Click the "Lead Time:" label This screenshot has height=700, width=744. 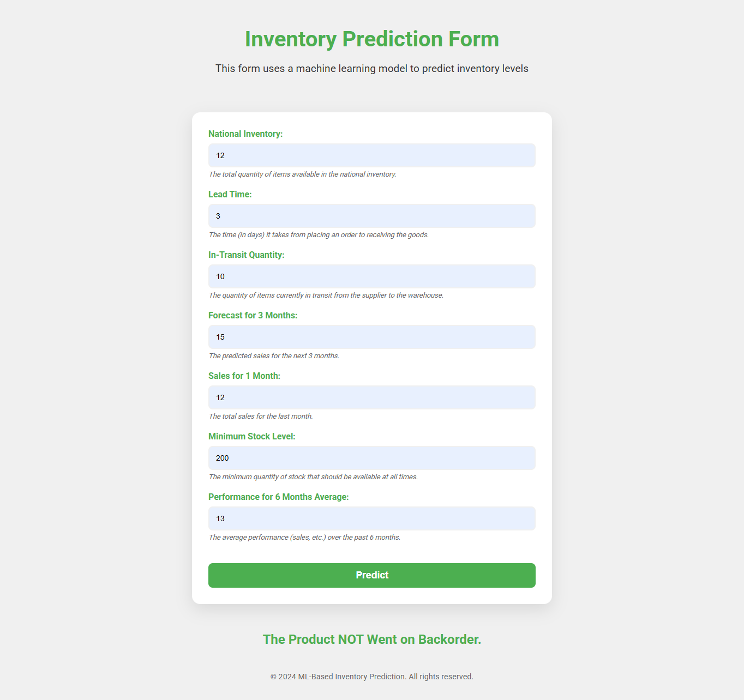[230, 195]
